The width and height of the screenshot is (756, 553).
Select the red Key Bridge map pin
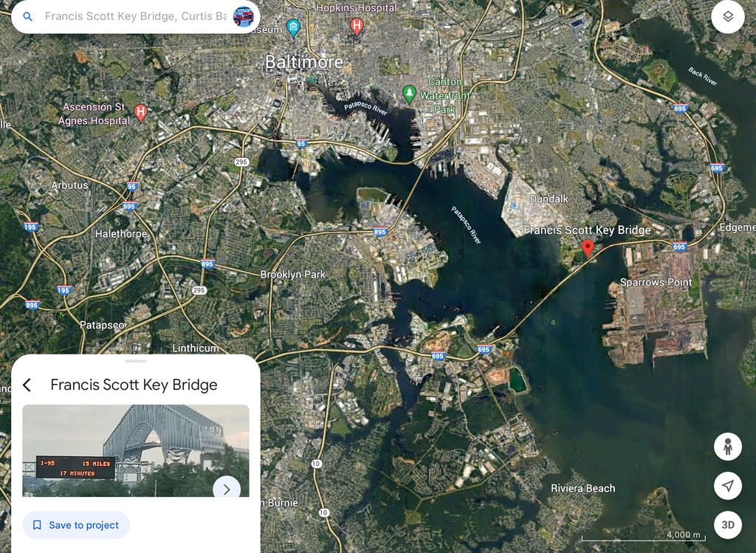pos(587,250)
